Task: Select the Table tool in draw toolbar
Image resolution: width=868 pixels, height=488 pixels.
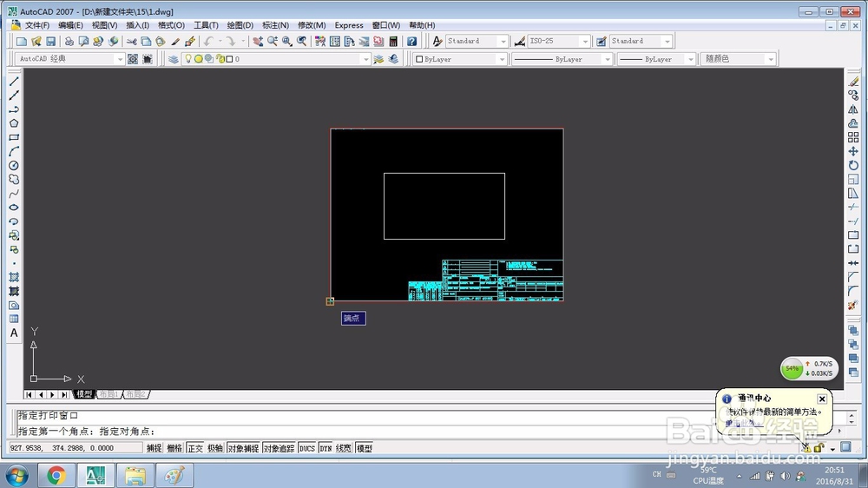Action: tap(14, 319)
